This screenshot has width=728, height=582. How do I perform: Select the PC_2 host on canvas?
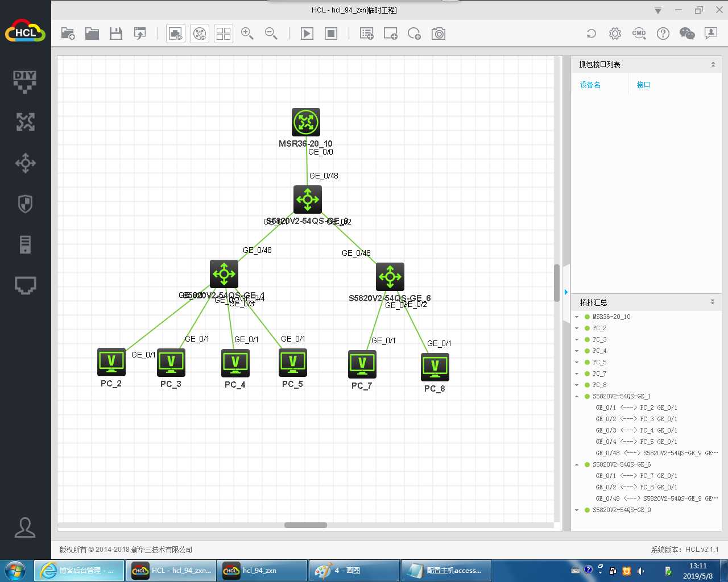[x=111, y=362]
